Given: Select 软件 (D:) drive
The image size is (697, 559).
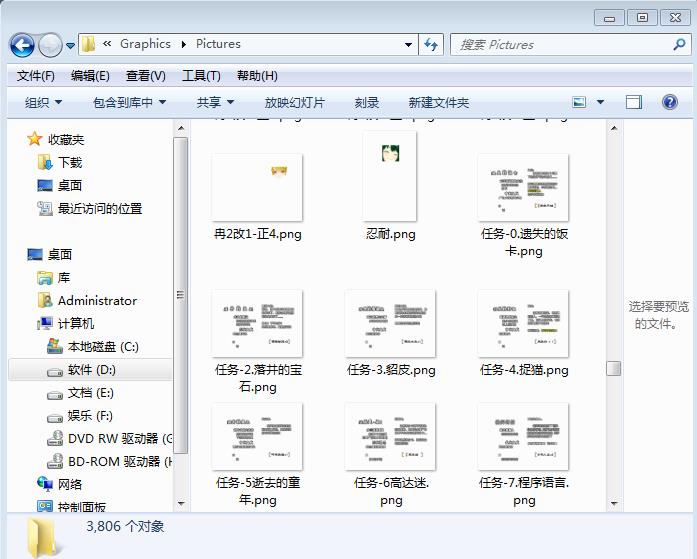Looking at the screenshot, I should click(x=92, y=370).
